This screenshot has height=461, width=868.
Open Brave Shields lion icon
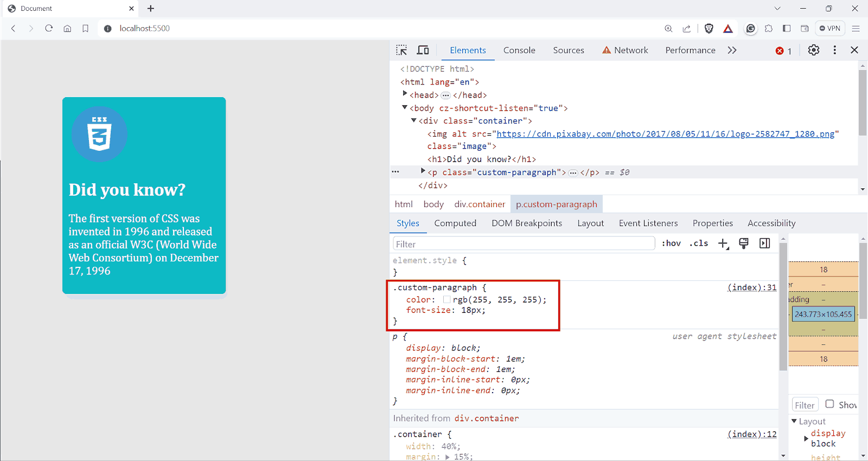click(x=709, y=28)
